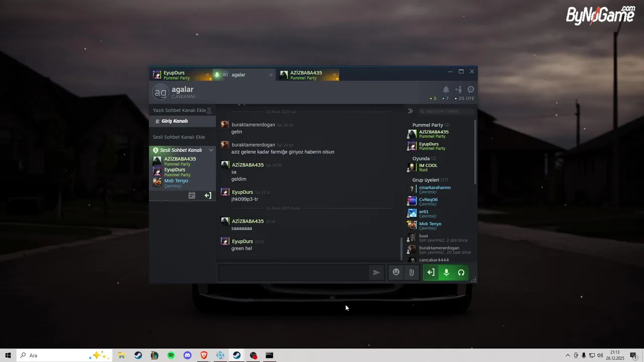Leave voice chat using green bar button
This screenshot has height=362, width=644.
(431, 273)
